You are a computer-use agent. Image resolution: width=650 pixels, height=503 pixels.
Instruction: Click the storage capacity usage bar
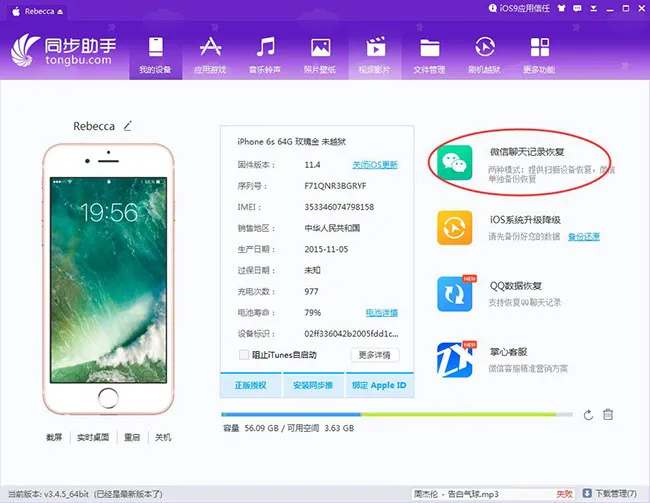click(x=397, y=414)
